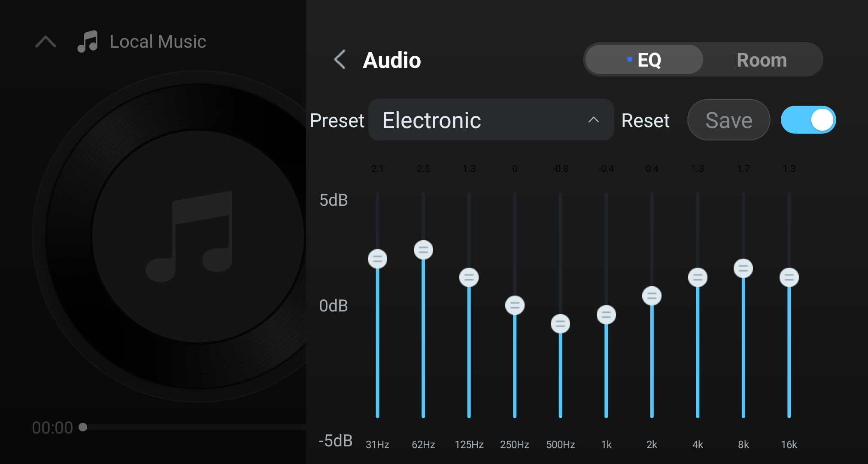Switch to the EQ tab
Image resolution: width=868 pixels, height=464 pixels.
[644, 60]
